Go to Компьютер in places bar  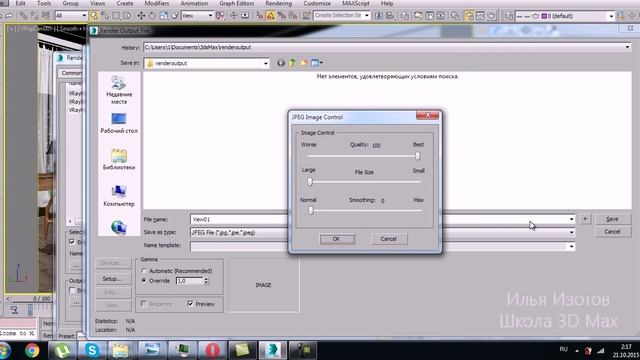pyautogui.click(x=119, y=196)
